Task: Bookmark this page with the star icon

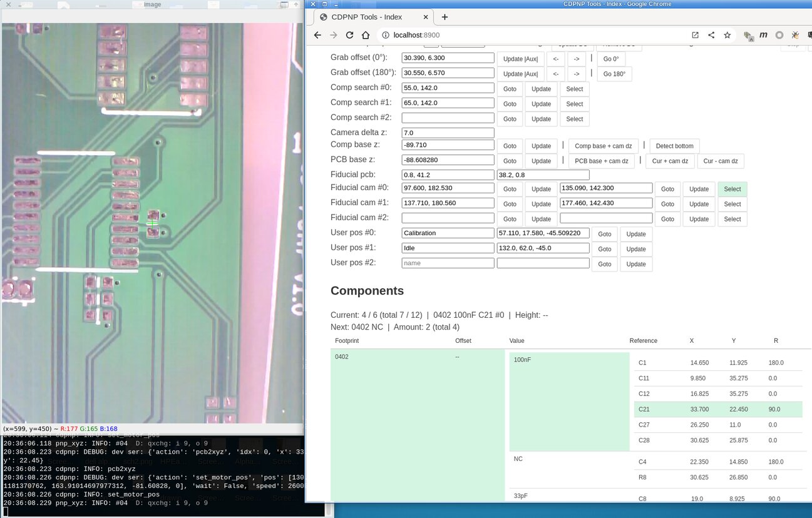Action: (x=727, y=35)
